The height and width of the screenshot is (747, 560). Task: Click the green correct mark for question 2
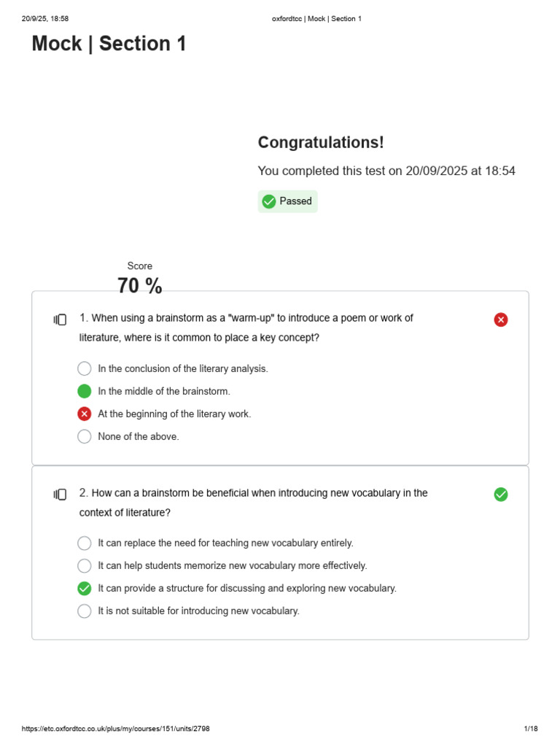[x=500, y=495]
